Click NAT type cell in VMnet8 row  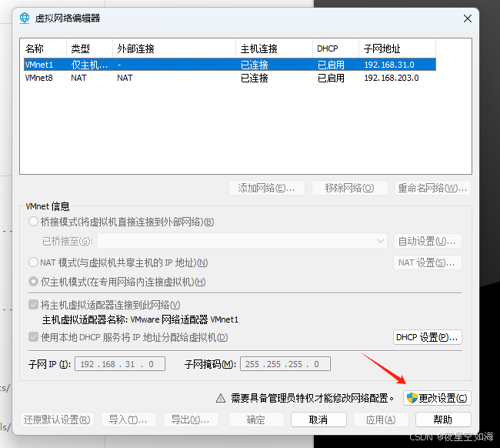[78, 78]
